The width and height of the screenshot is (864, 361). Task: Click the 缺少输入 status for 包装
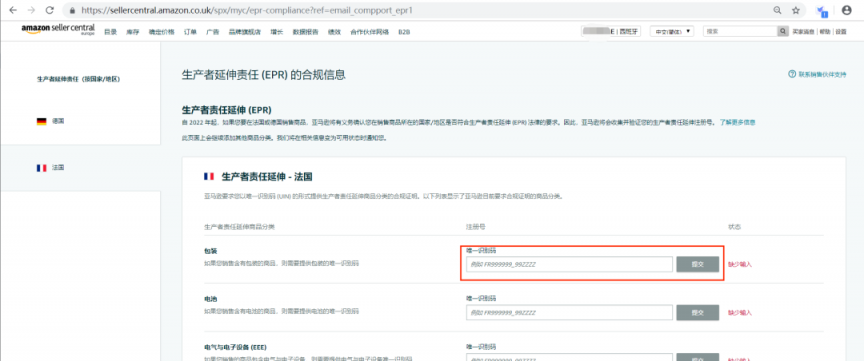coord(739,265)
